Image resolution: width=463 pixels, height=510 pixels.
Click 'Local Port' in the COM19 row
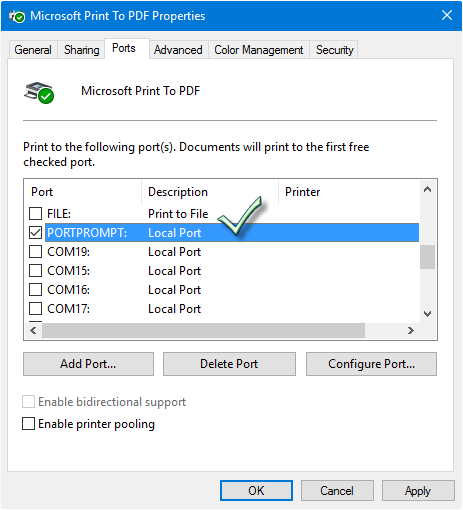tap(175, 252)
